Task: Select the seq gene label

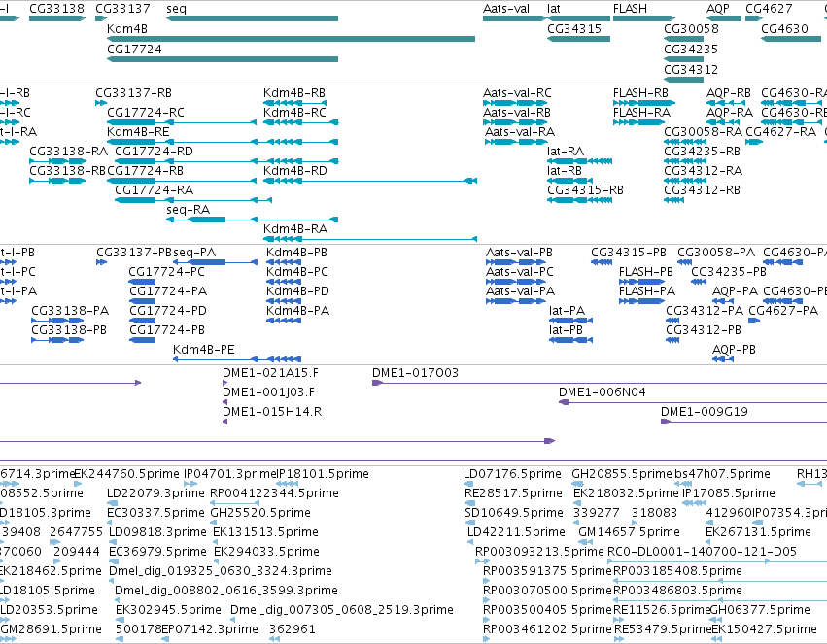Action: coord(176,9)
